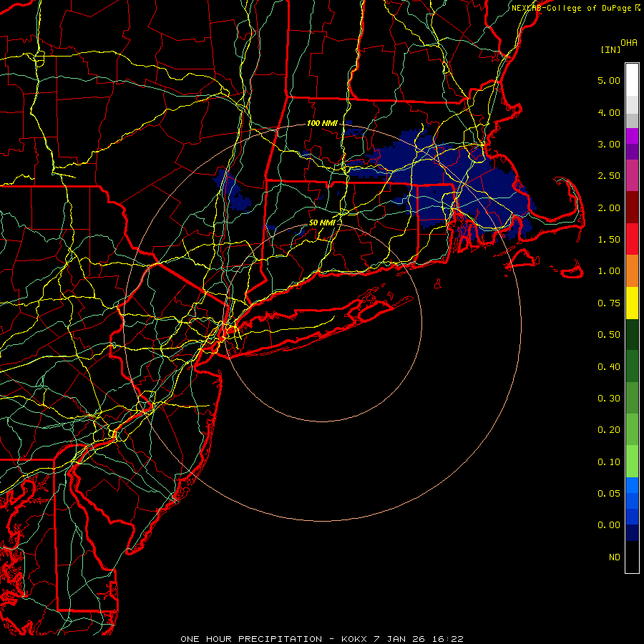Screen dimensions: 644x644
Task: Click the 0.20 legend value
Action: click(x=609, y=430)
